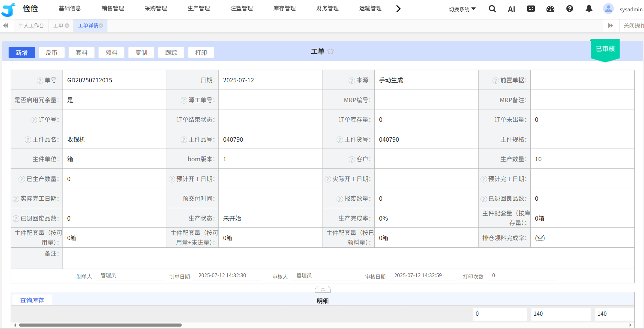The image size is (644, 329).
Task: Open the 生产管理 menu
Action: (x=199, y=8)
